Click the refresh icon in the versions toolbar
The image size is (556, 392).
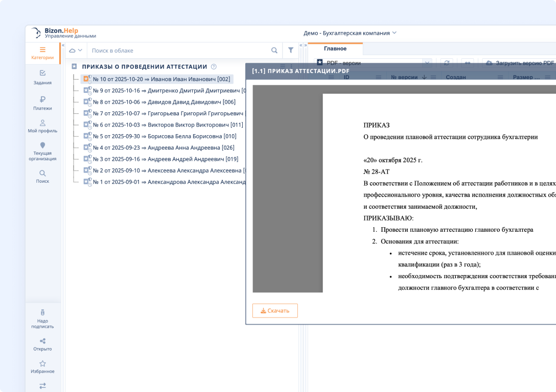pyautogui.click(x=447, y=62)
